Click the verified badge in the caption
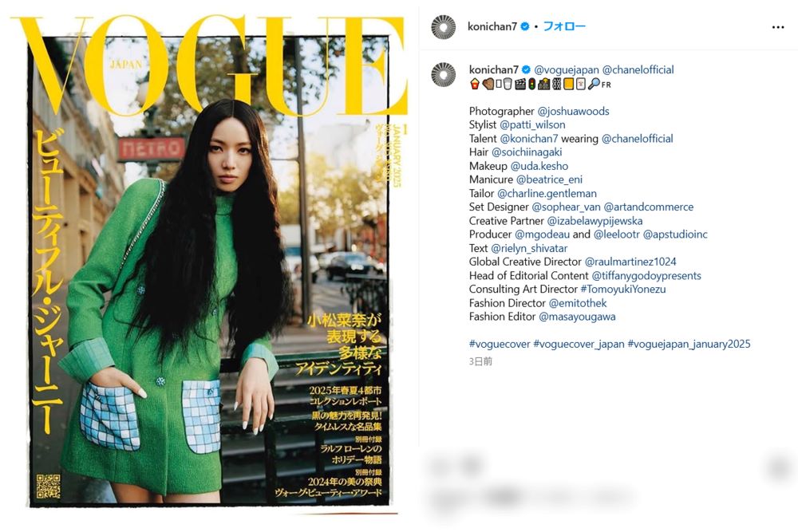The image size is (798, 532). coord(526,69)
